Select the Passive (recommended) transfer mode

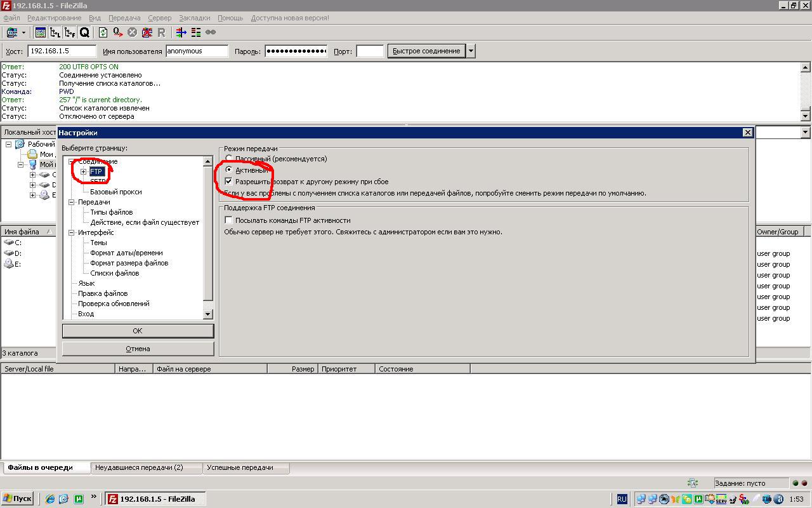[229, 159]
